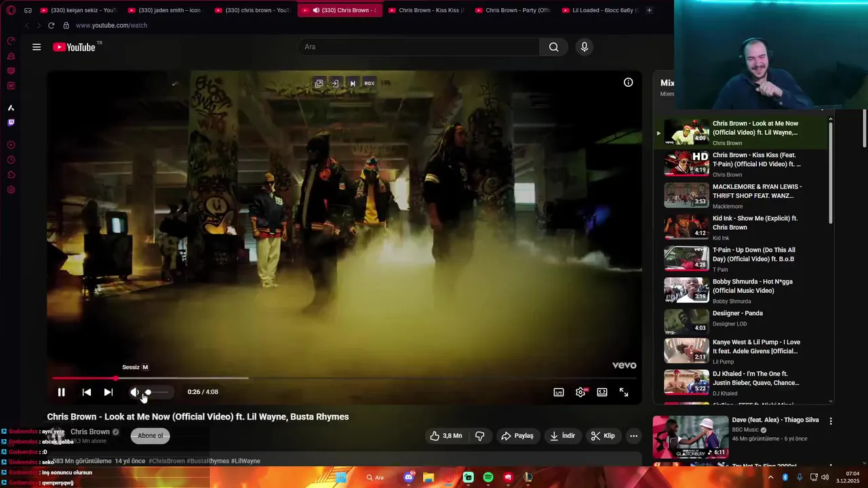868x488 pixels.
Task: Click the RGX overlay button on video
Action: (x=369, y=83)
